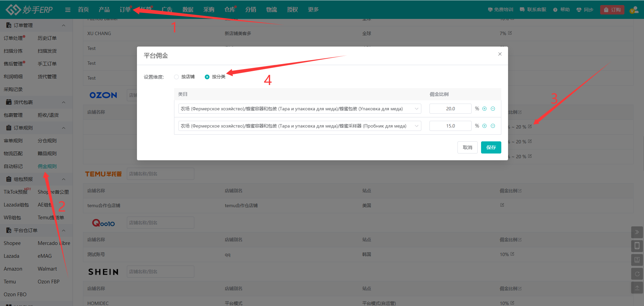Collapse the 订单规则 sidebar section

(64, 128)
